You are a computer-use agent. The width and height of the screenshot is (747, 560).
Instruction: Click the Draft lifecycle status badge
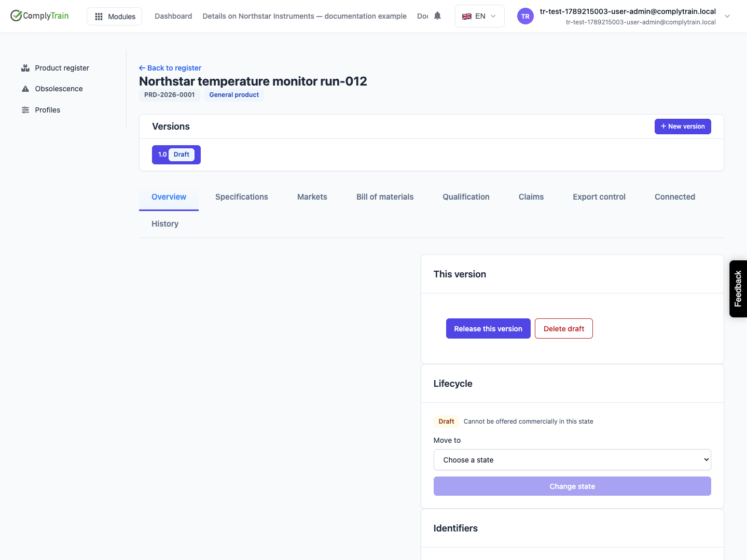click(x=446, y=422)
